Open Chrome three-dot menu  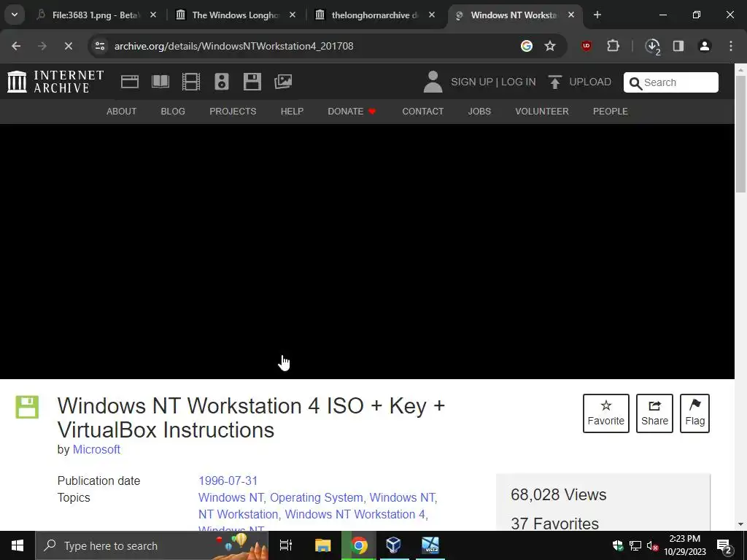pos(731,46)
